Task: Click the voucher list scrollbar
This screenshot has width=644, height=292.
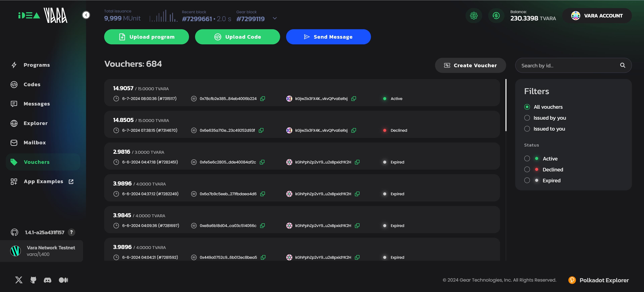Action: (x=506, y=105)
